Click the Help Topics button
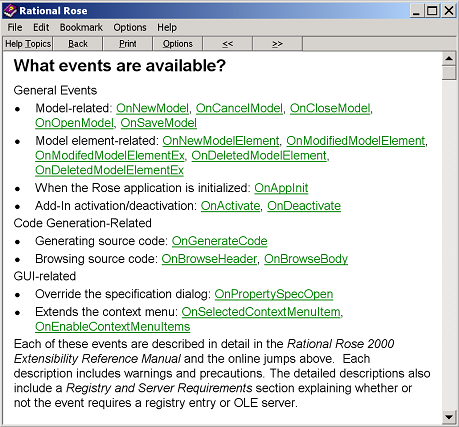This screenshot has width=459, height=427. click(x=28, y=44)
